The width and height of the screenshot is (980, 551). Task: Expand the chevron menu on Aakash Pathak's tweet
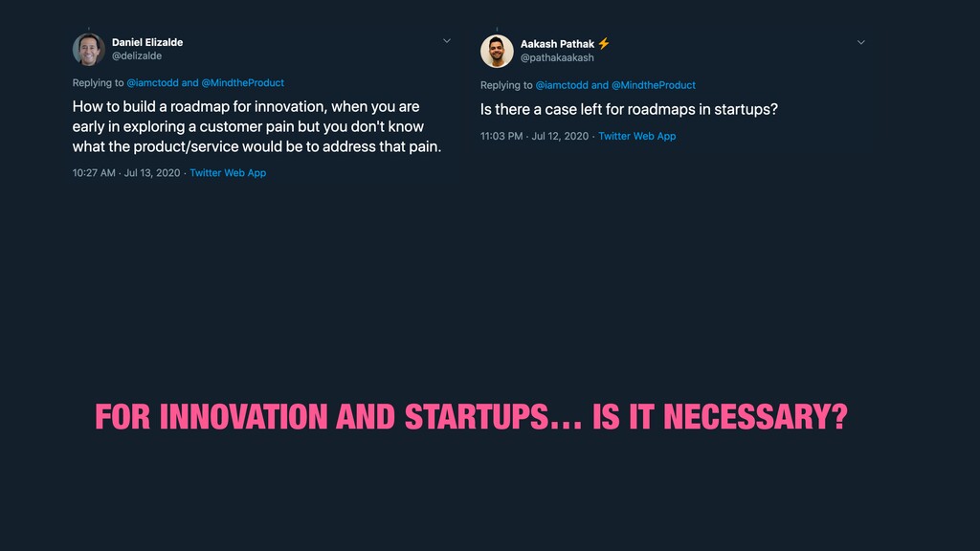[x=861, y=42]
